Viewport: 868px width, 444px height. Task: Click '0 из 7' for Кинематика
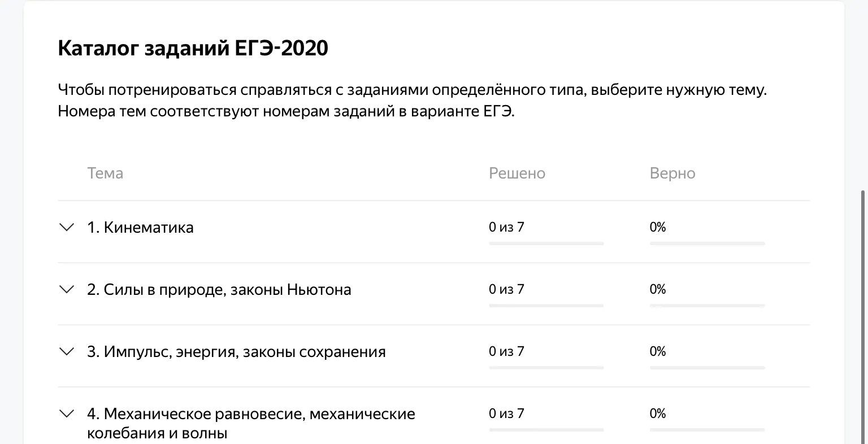coord(506,227)
